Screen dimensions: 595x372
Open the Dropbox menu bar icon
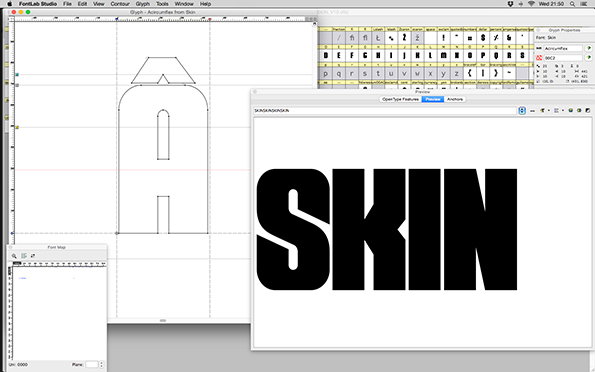pos(511,4)
